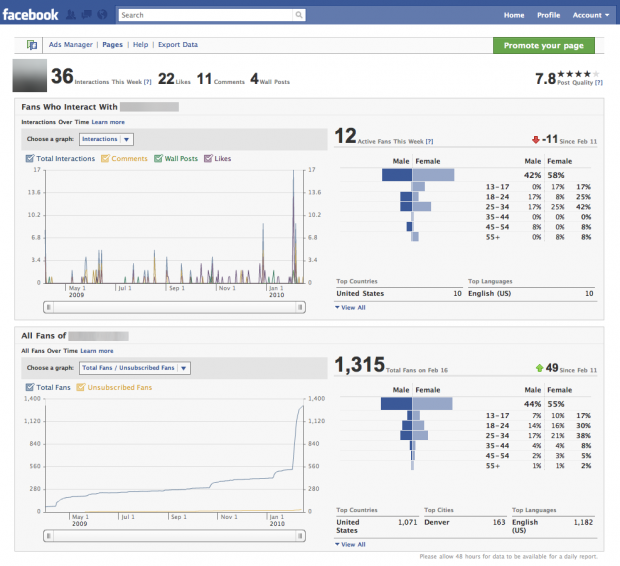Screen dimensions: 620x566
Task: Toggle the Unsubscribed Fans checkbox
Action: tap(81, 387)
